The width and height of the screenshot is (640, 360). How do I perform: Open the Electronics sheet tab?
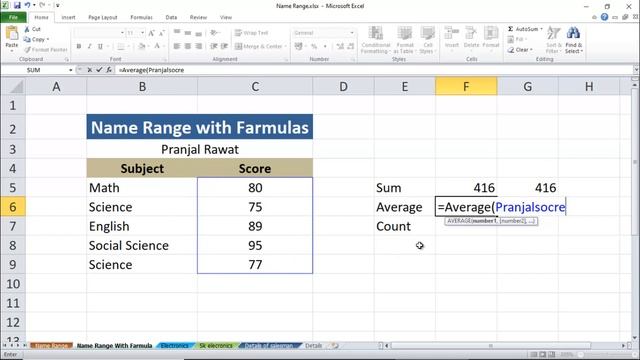pyautogui.click(x=175, y=346)
